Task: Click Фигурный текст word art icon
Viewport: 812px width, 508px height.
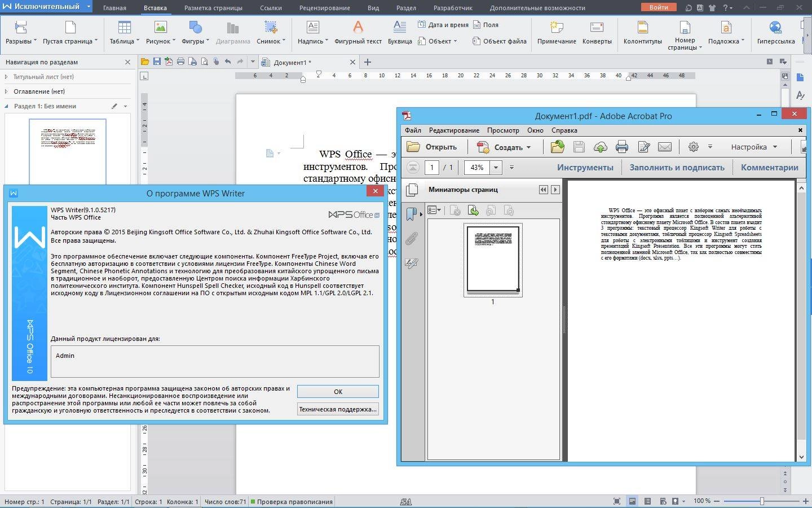Action: [358, 33]
